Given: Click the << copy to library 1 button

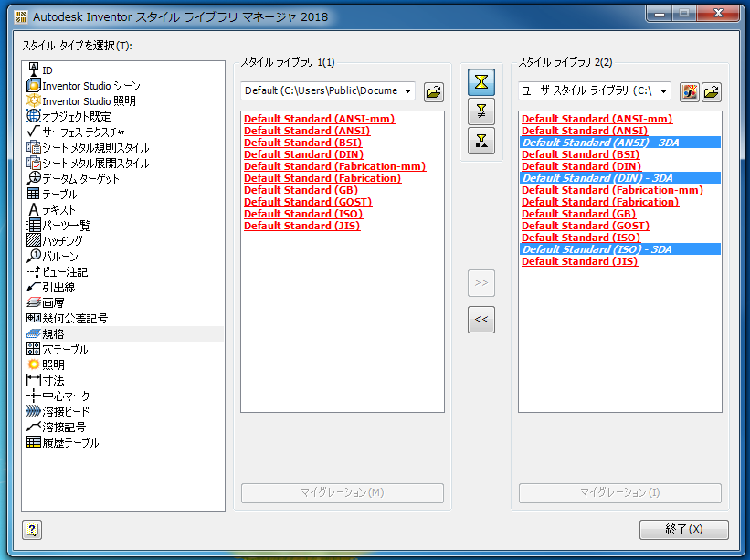Looking at the screenshot, I should coord(481,320).
